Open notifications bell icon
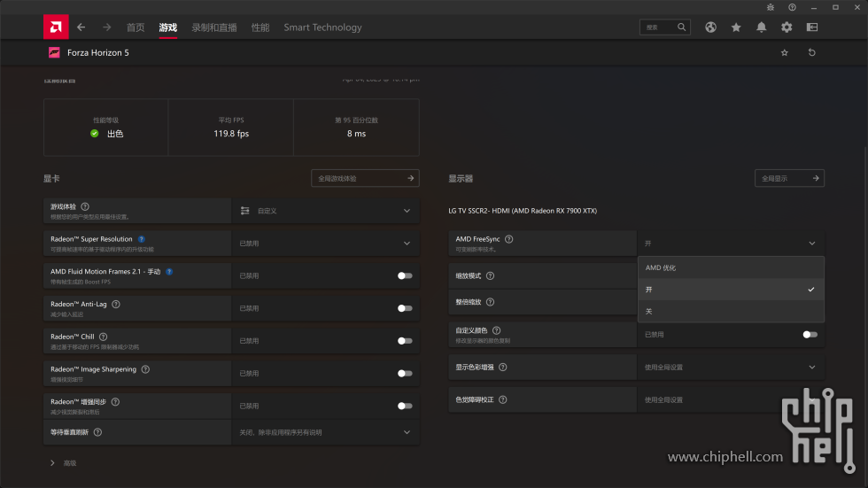 tap(761, 27)
